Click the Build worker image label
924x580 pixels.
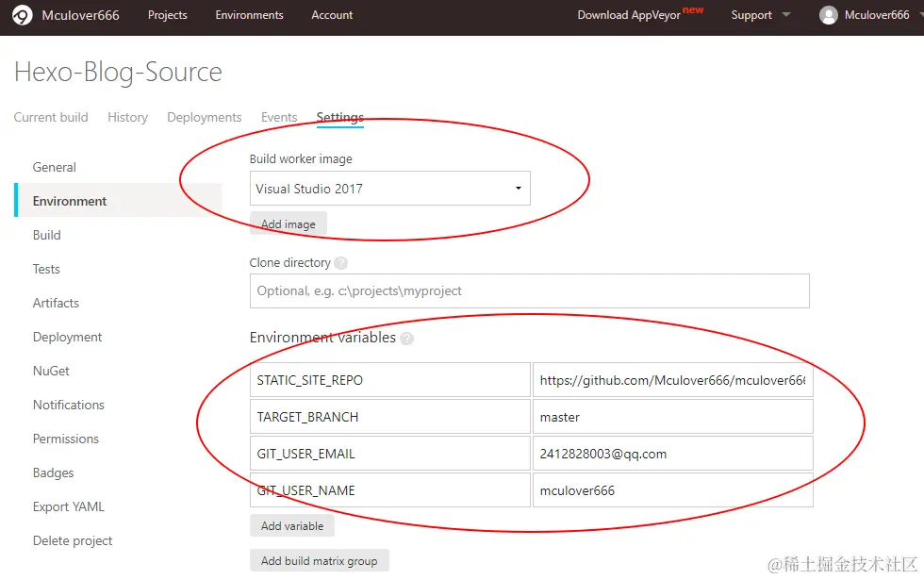pyautogui.click(x=301, y=159)
